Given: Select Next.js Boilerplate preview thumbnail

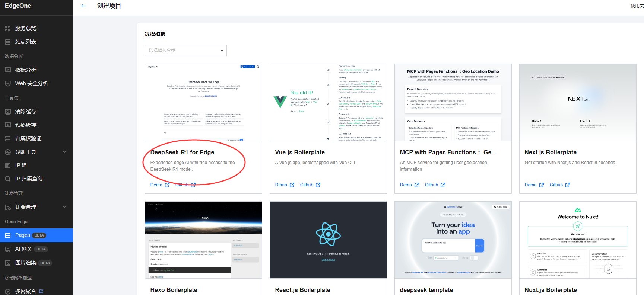Looking at the screenshot, I should (x=578, y=102).
